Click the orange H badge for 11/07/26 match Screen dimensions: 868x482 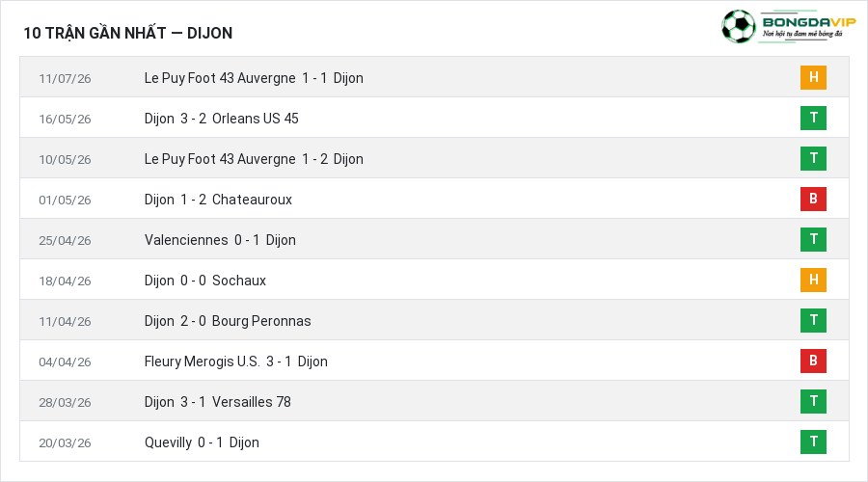(x=813, y=77)
